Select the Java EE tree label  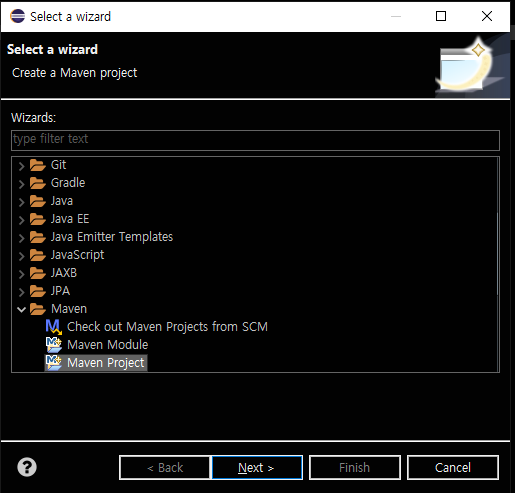point(70,219)
